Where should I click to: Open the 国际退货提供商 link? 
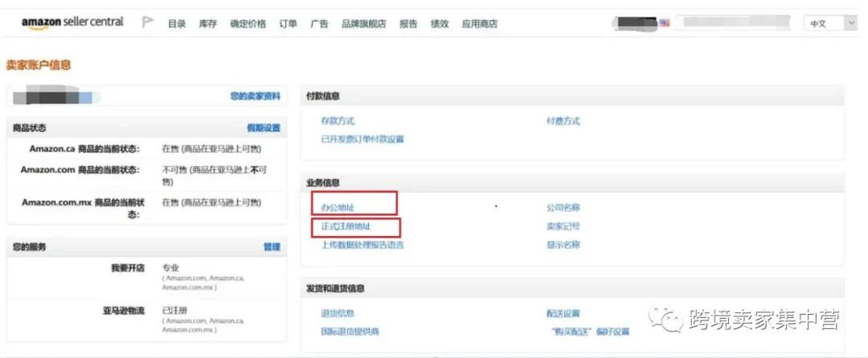[350, 332]
